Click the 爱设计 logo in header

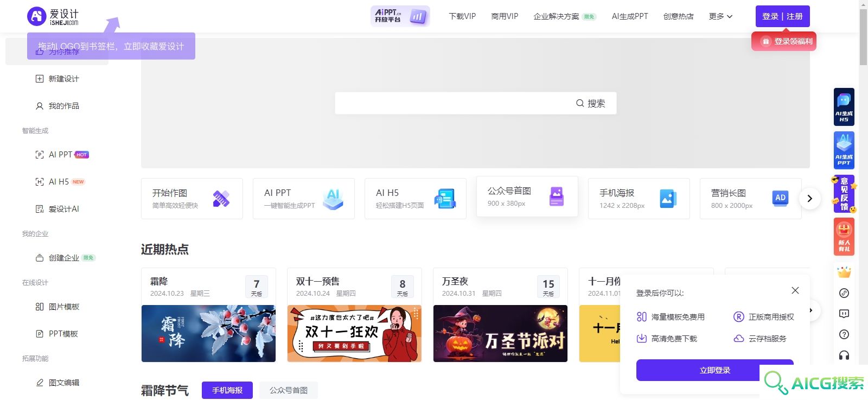click(x=53, y=16)
